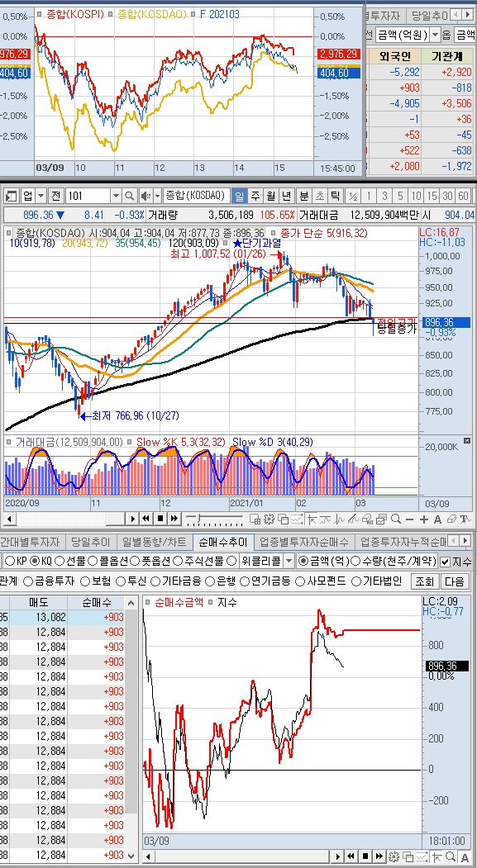Click the 전 button in chart toolbar
The image size is (477, 868).
click(55, 196)
